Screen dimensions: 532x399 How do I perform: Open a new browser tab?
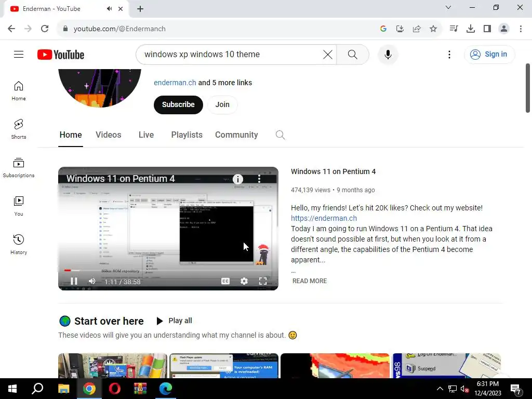click(140, 9)
